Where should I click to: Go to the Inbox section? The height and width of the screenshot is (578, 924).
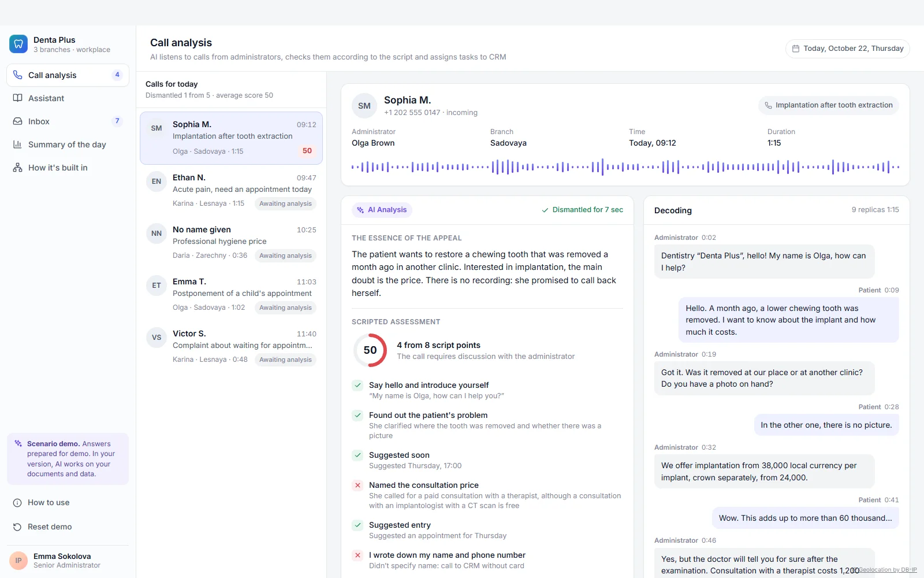click(68, 121)
